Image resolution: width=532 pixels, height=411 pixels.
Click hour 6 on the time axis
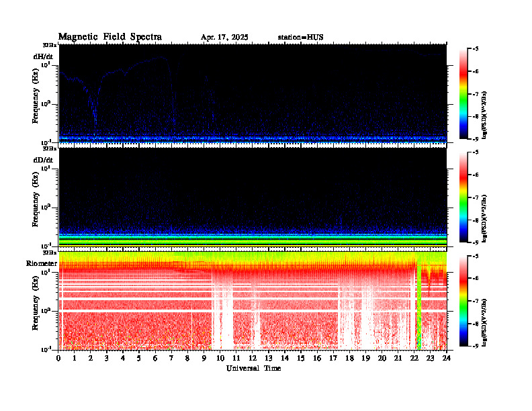click(x=155, y=358)
